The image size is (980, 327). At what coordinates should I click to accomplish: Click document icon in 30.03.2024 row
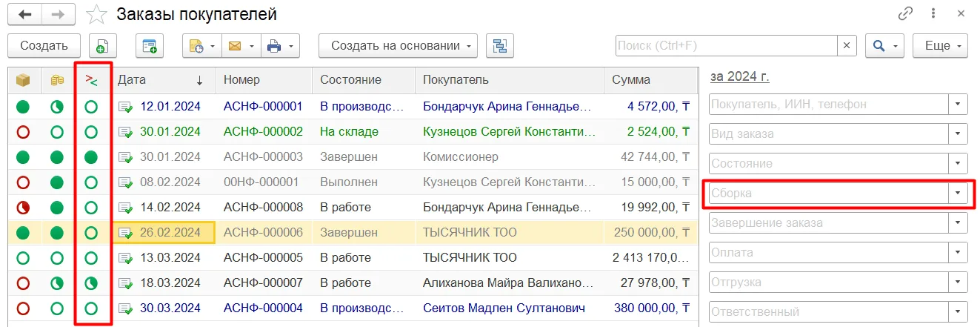point(126,308)
